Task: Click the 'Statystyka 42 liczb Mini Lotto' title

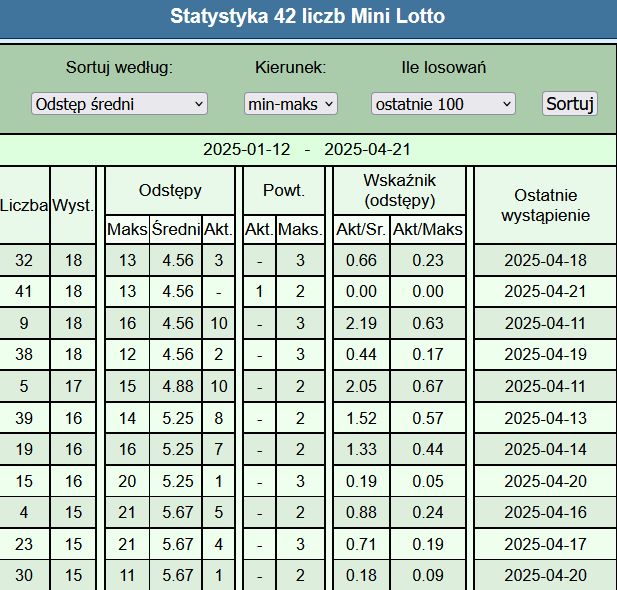Action: pos(308,16)
